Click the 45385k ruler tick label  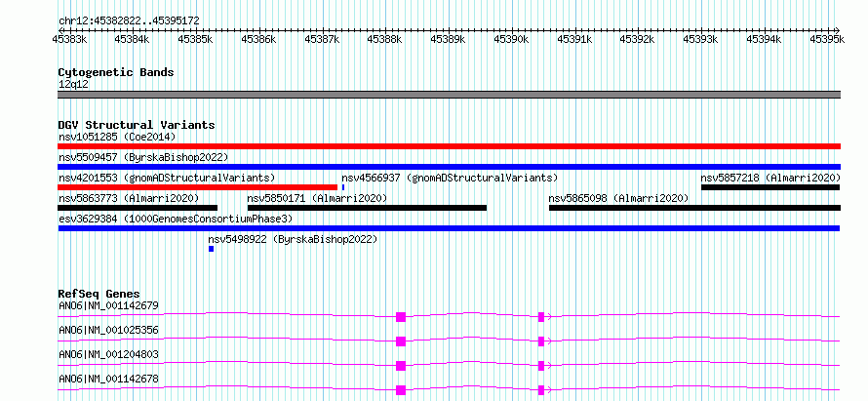[x=195, y=39]
